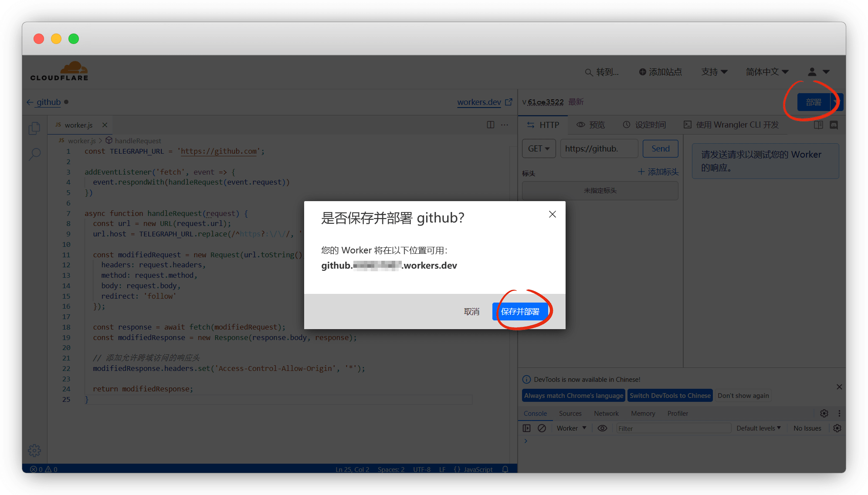Open the Search icon in editor sidebar

[x=34, y=154]
